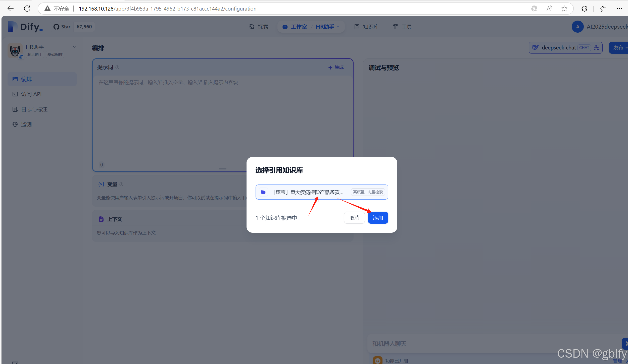Click the browser address bar URL
The width and height of the screenshot is (628, 364).
pyautogui.click(x=167, y=9)
